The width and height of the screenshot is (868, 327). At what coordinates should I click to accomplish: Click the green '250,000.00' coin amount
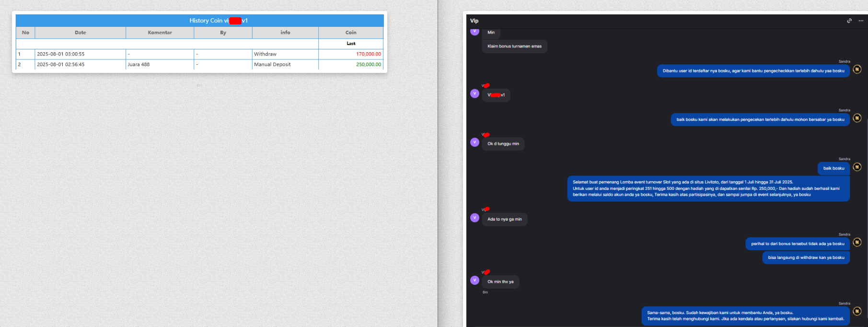(x=369, y=64)
